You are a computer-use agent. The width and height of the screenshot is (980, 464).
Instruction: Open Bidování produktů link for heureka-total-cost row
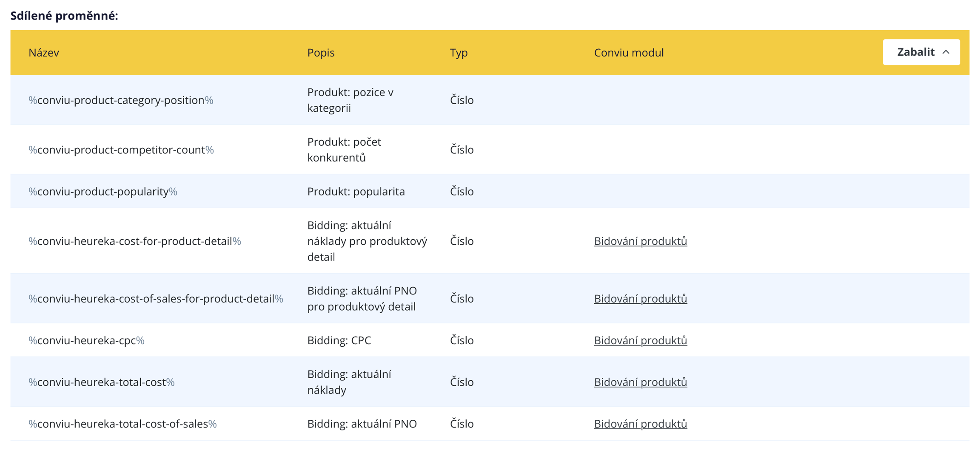(640, 382)
